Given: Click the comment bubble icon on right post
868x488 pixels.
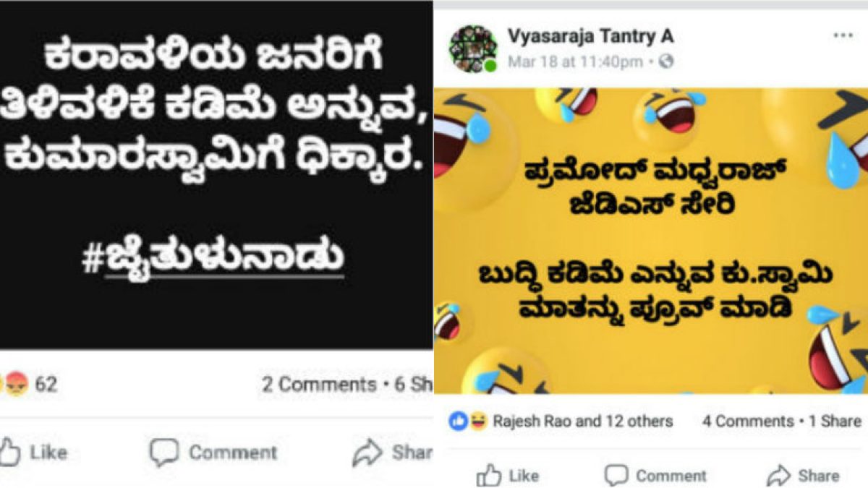Looking at the screenshot, I should pyautogui.click(x=616, y=476).
